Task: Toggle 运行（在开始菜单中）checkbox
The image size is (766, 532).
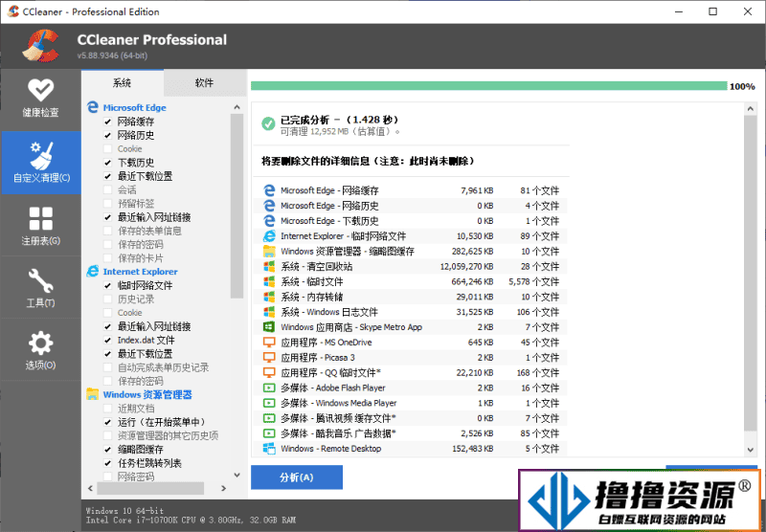Action: [x=107, y=422]
